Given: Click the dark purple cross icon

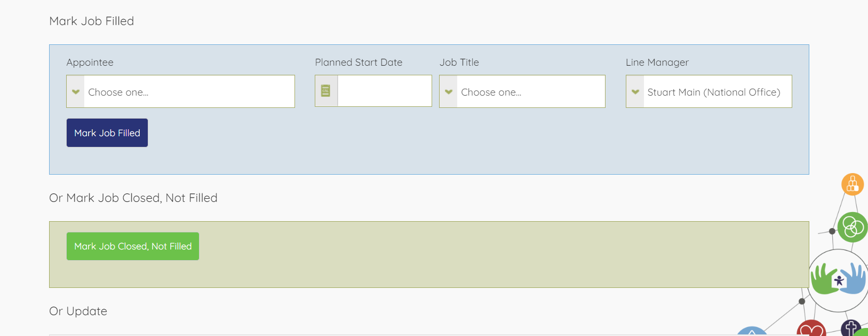Looking at the screenshot, I should click(851, 327).
